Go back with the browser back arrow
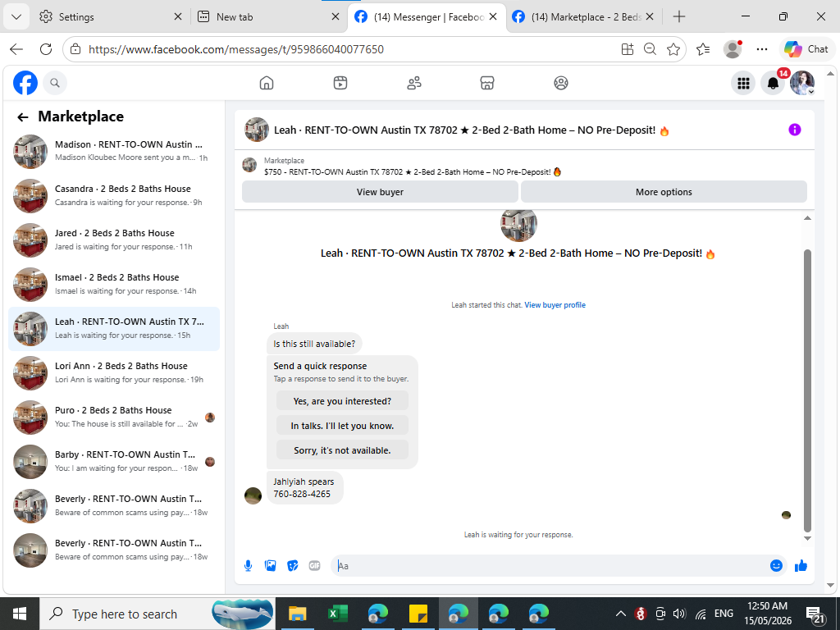The height and width of the screenshot is (630, 840). (x=16, y=49)
